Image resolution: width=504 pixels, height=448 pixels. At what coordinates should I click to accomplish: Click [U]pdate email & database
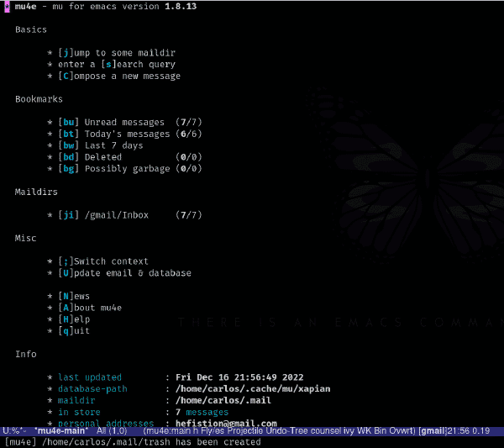click(124, 272)
